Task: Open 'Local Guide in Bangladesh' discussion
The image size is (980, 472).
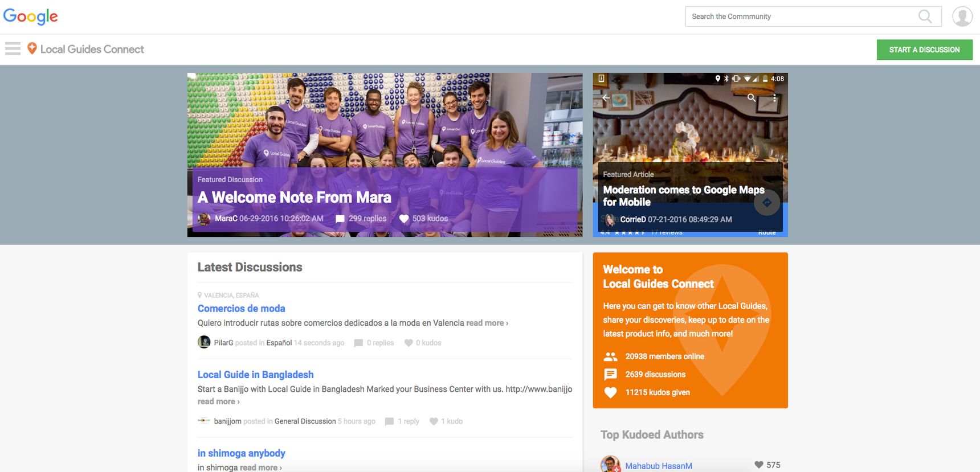Action: tap(255, 375)
